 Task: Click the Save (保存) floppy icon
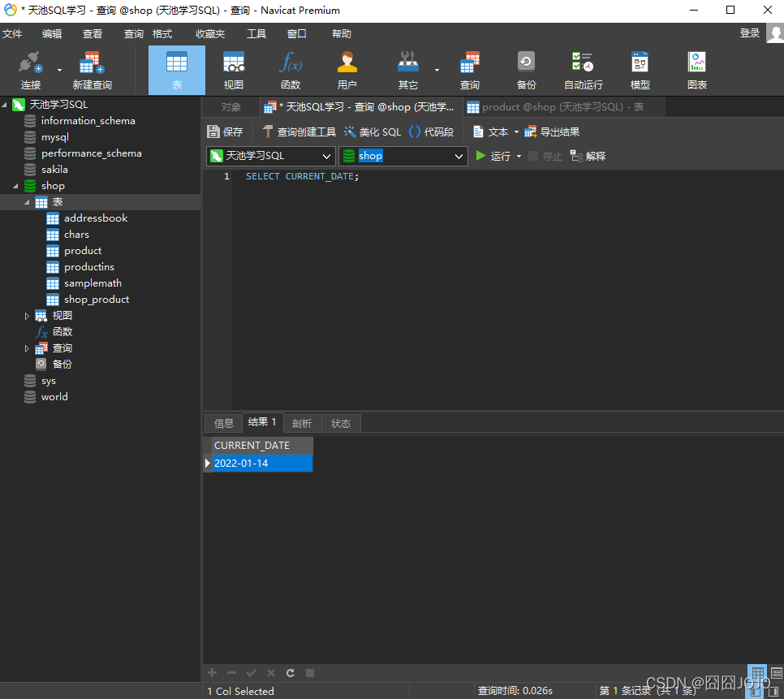tap(213, 132)
